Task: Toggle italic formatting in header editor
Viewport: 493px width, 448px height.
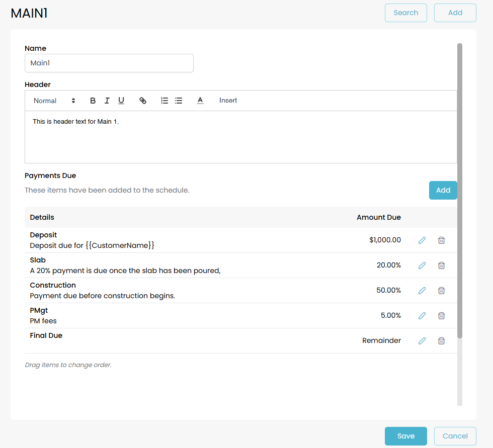Action: (x=107, y=101)
